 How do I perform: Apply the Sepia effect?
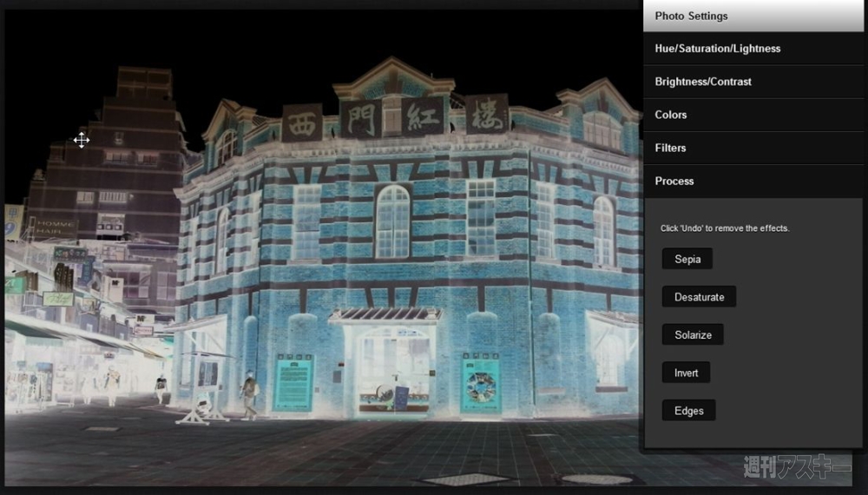point(687,259)
